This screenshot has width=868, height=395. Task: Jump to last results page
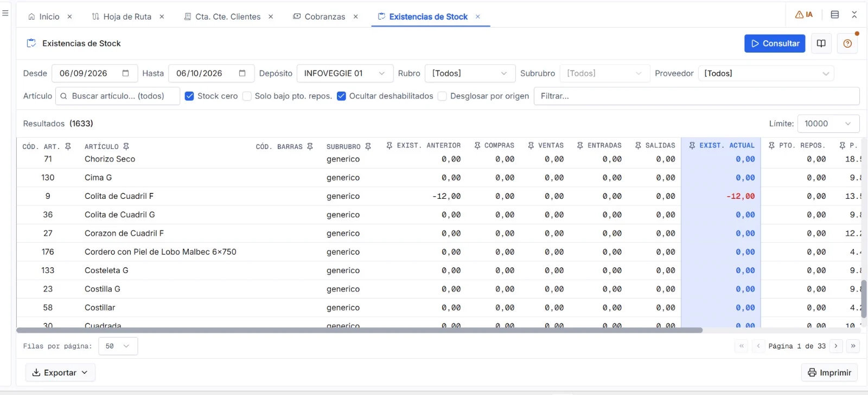click(853, 346)
